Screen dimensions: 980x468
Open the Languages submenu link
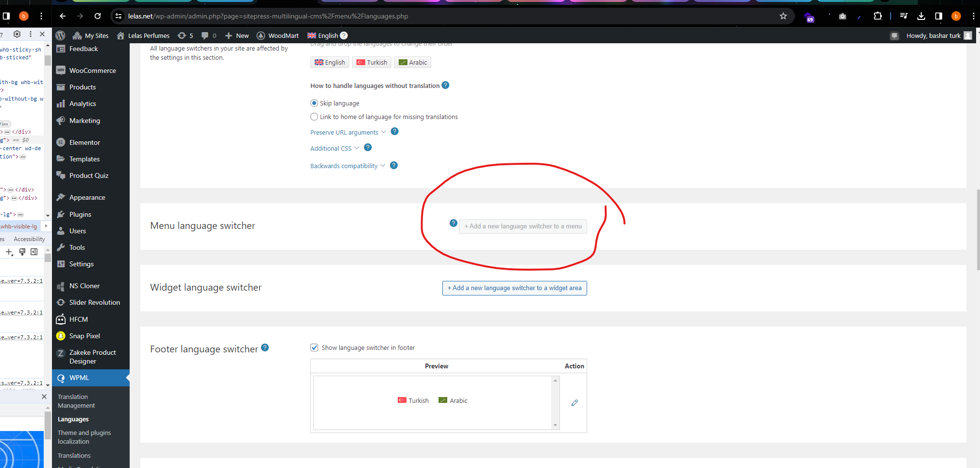coord(73,419)
